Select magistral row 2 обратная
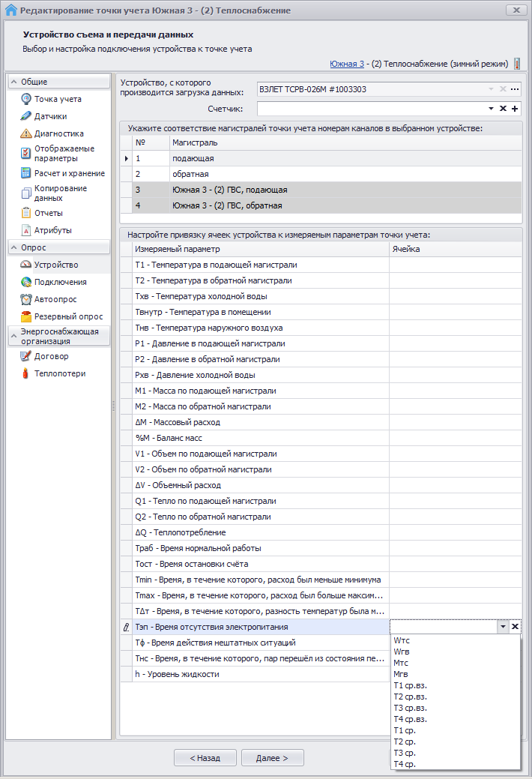The width and height of the screenshot is (532, 779). coord(321,174)
